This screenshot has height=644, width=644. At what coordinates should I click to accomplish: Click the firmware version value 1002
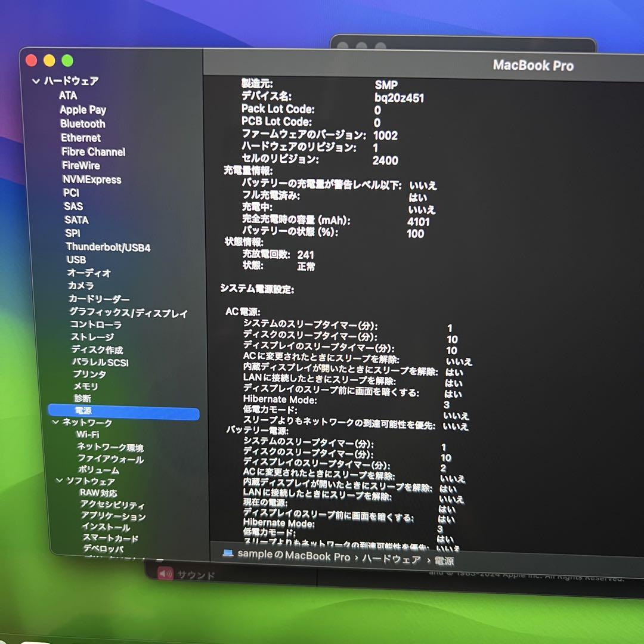385,135
